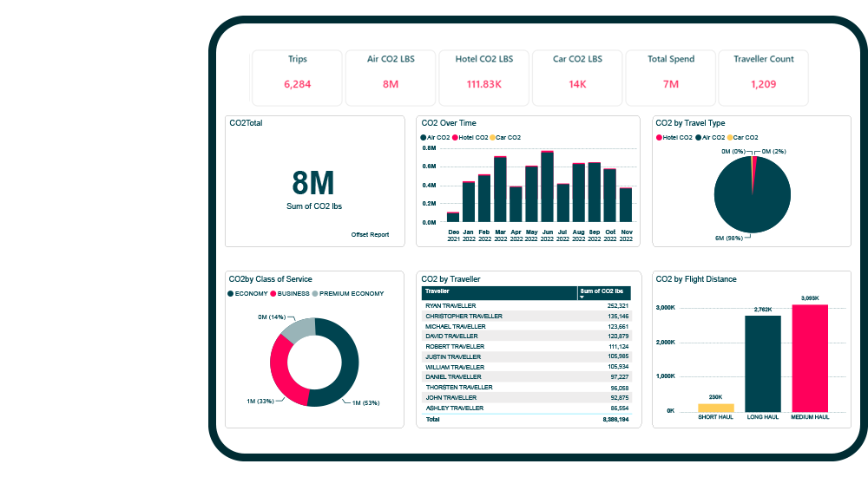Click the Traveller column header
The width and height of the screenshot is (868, 477).
click(499, 293)
